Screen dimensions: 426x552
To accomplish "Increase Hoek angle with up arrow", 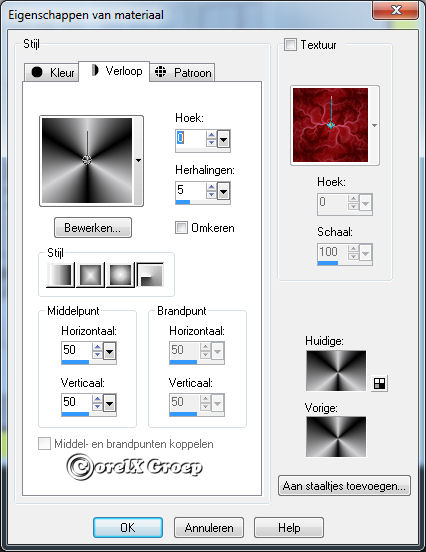I will [211, 135].
